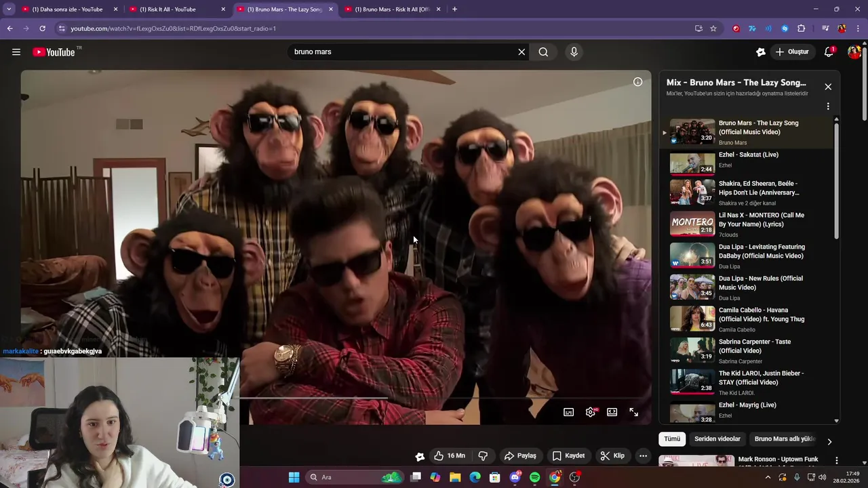Switch to 'Risk It All - YouTube' tab
This screenshot has height=488, width=868.
click(178, 9)
